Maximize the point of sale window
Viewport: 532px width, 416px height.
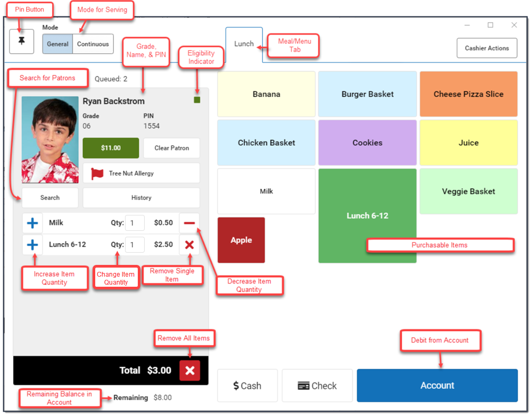[x=491, y=25]
